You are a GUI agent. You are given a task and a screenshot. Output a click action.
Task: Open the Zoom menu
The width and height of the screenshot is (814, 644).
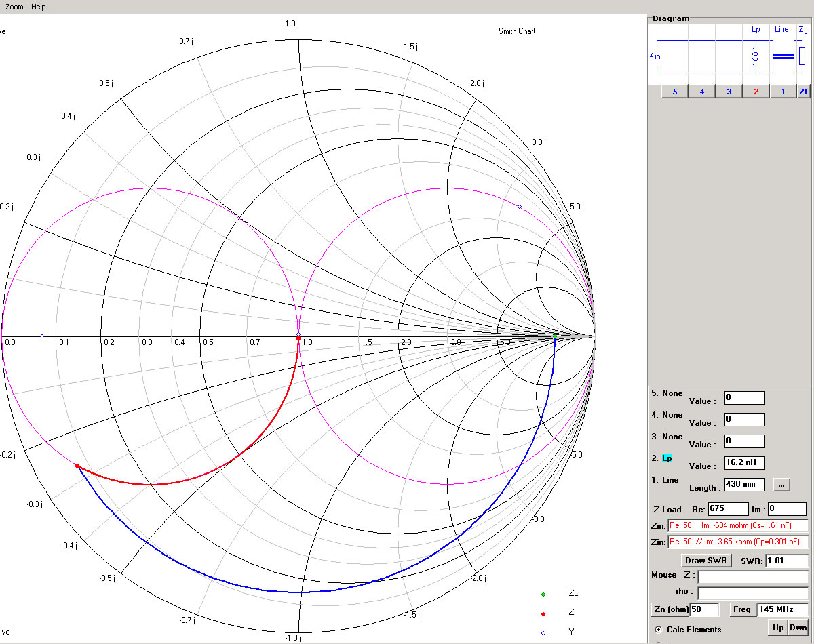14,7
